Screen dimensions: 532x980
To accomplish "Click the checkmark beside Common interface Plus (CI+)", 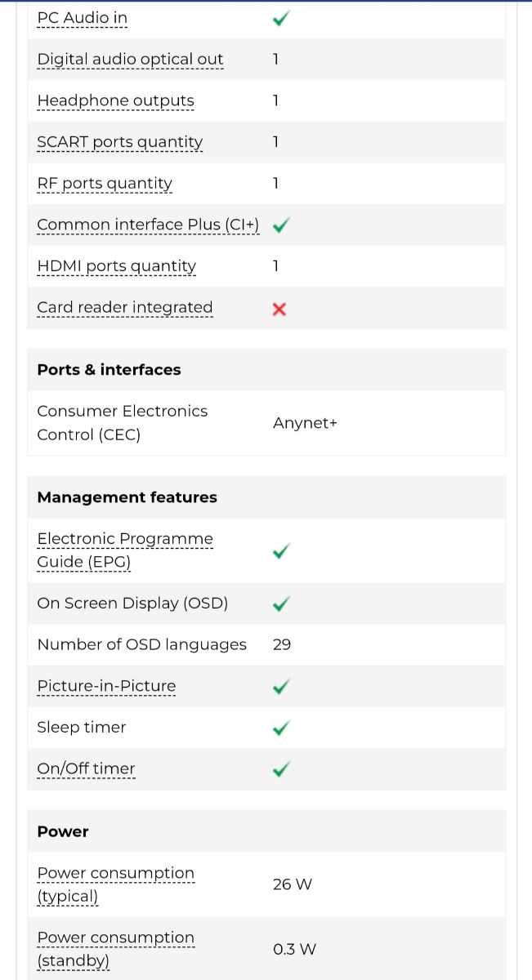I will [280, 225].
